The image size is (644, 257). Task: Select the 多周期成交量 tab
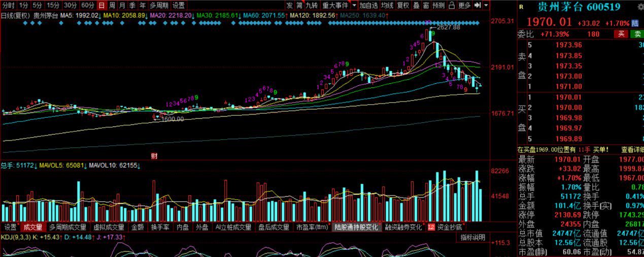tap(68, 227)
